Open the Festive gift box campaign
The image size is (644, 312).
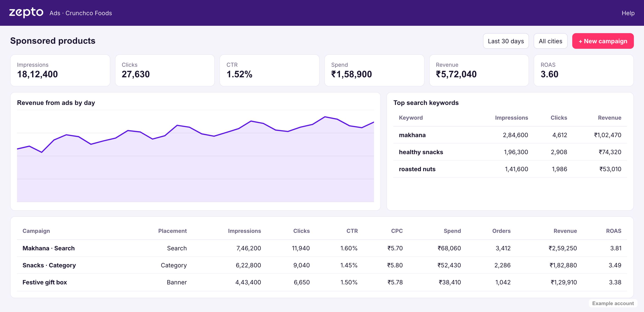(x=44, y=282)
